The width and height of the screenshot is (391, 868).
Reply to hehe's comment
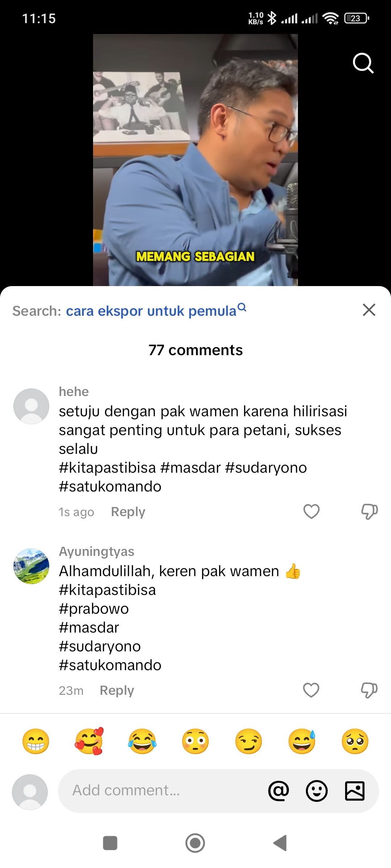pyautogui.click(x=128, y=512)
